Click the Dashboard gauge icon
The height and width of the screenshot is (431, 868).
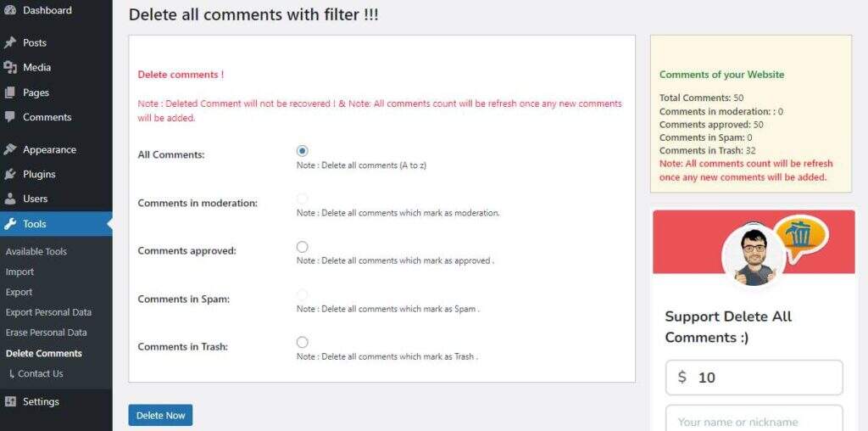point(10,11)
